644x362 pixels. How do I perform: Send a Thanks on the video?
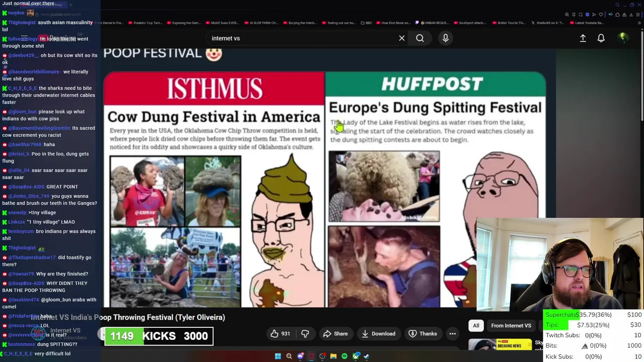point(423,334)
